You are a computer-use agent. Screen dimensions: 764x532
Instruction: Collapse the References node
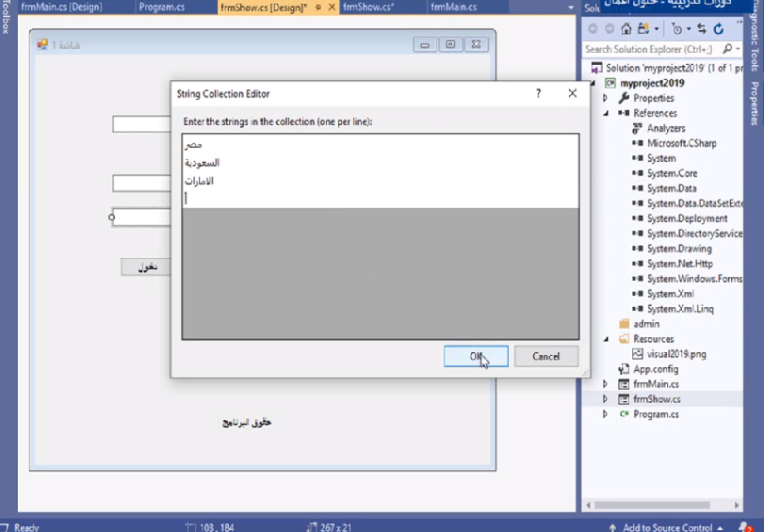pyautogui.click(x=606, y=113)
